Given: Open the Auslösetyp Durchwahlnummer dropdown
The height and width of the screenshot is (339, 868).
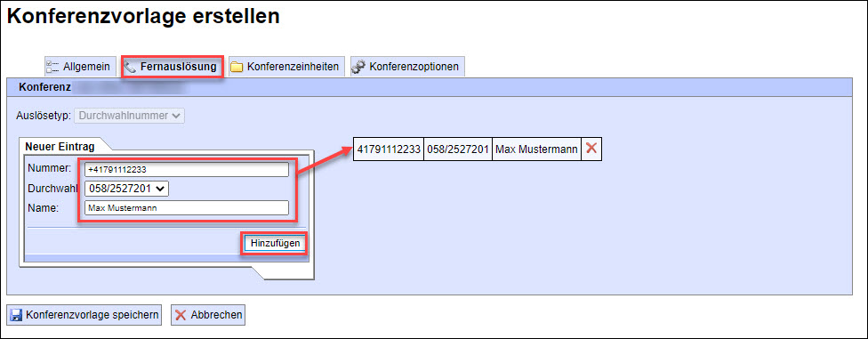Looking at the screenshot, I should coord(131,116).
